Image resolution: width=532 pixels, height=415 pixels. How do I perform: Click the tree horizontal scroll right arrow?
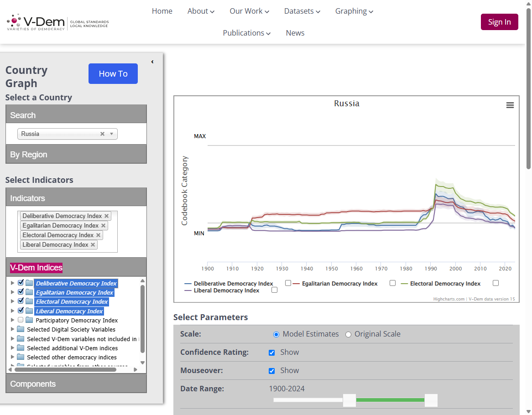(136, 369)
